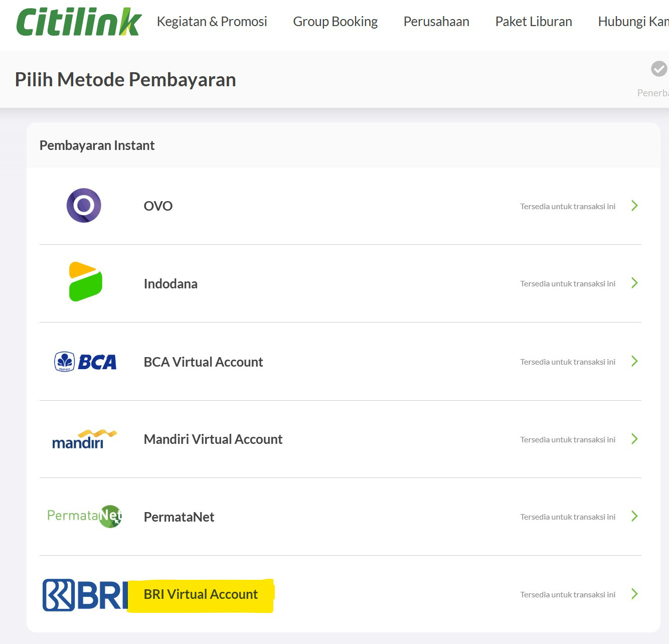Image resolution: width=669 pixels, height=644 pixels.
Task: Click 'Tersedia untuk transaksi ini' in BRI row
Action: click(x=568, y=594)
